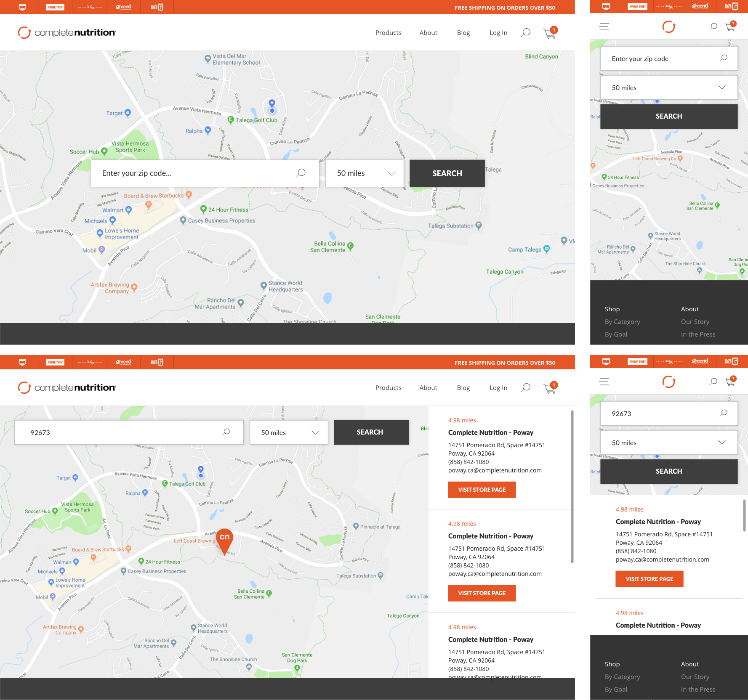Image resolution: width=748 pixels, height=700 pixels.
Task: Expand 50 miles dropdown under mobile 92673 field
Action: (x=668, y=443)
